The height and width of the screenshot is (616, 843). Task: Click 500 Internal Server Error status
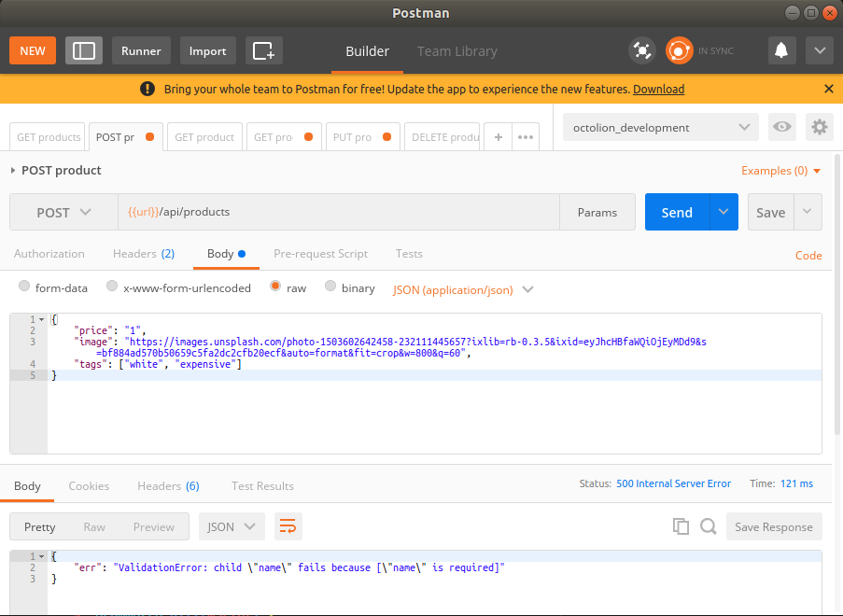673,483
